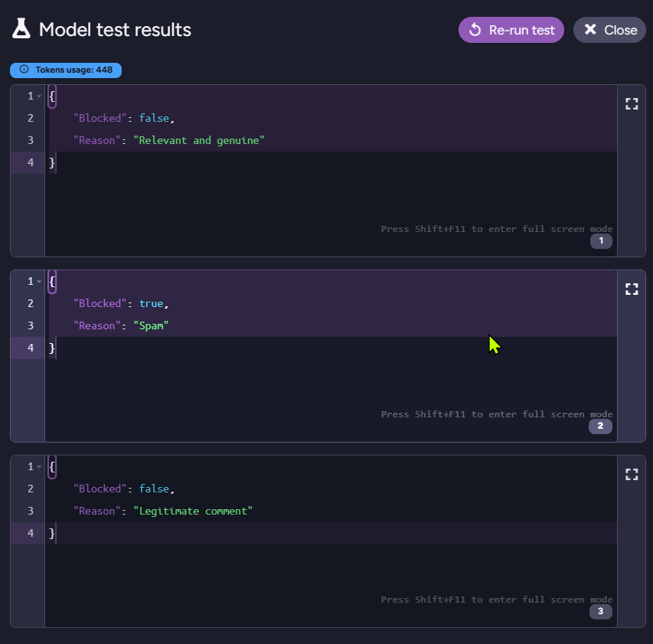Click the "Reason" key in the first result
Viewport: 653px width, 644px height.
pos(97,140)
